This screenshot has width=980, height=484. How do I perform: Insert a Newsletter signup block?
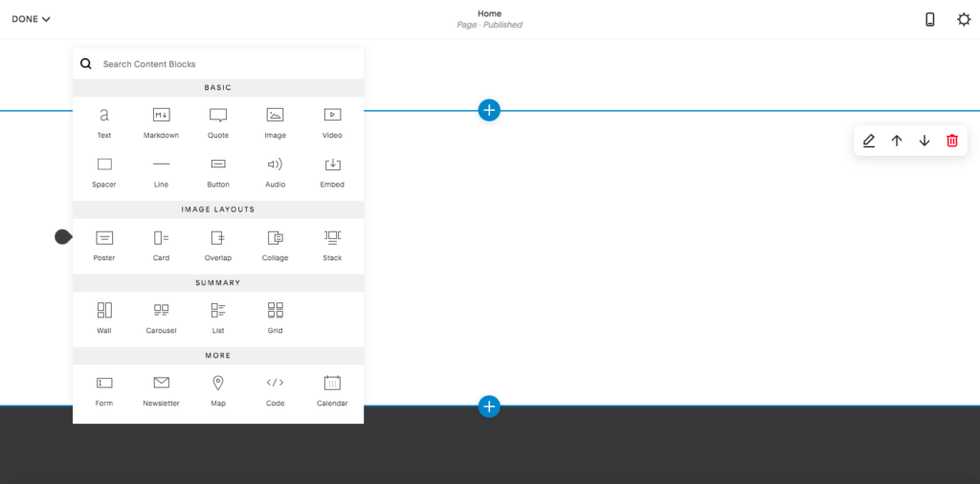pos(161,389)
